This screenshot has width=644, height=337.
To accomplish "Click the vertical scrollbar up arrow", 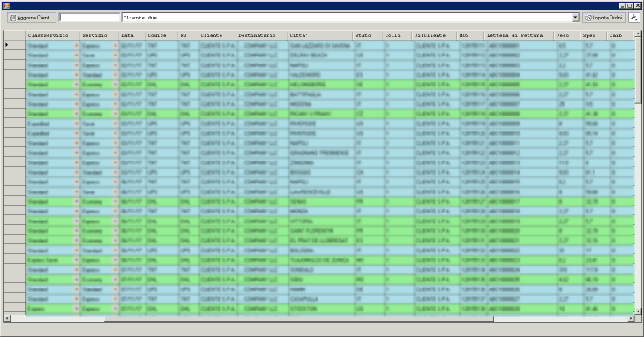I will tap(638, 34).
